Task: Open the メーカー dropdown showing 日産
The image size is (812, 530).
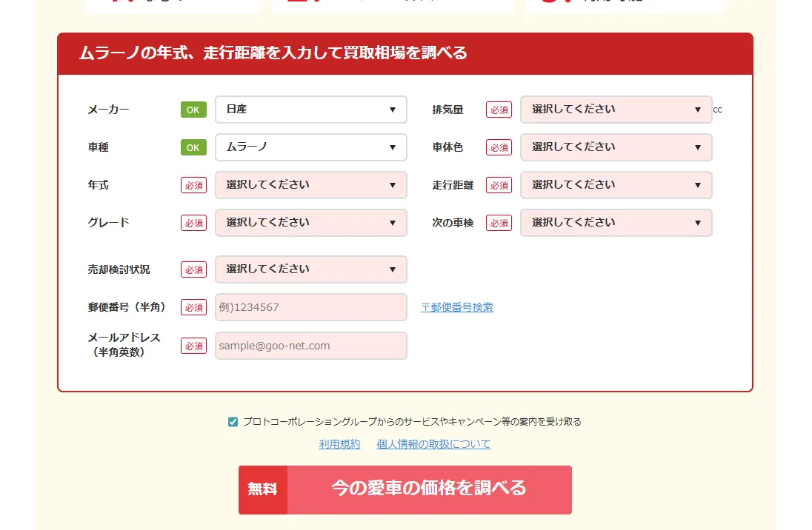Action: (310, 110)
